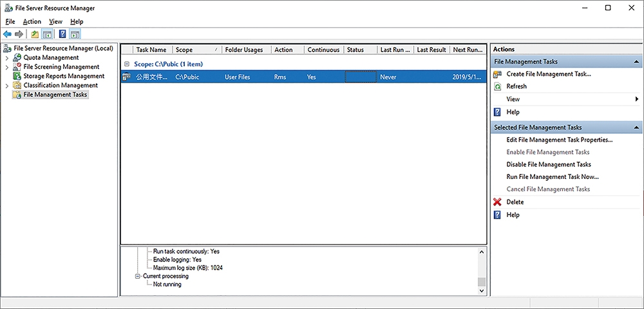Sort by the Continuous column header
Image resolution: width=644 pixels, height=309 pixels.
[x=324, y=50]
